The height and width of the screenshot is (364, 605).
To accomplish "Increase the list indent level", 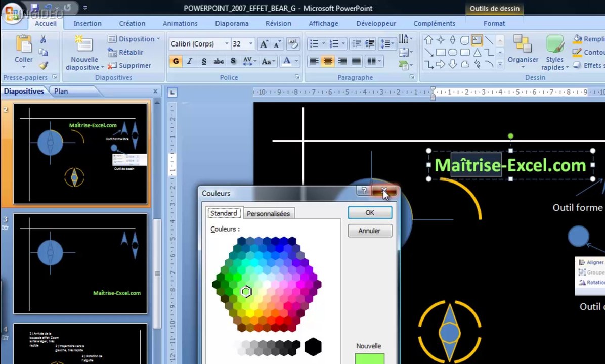I will [x=370, y=44].
